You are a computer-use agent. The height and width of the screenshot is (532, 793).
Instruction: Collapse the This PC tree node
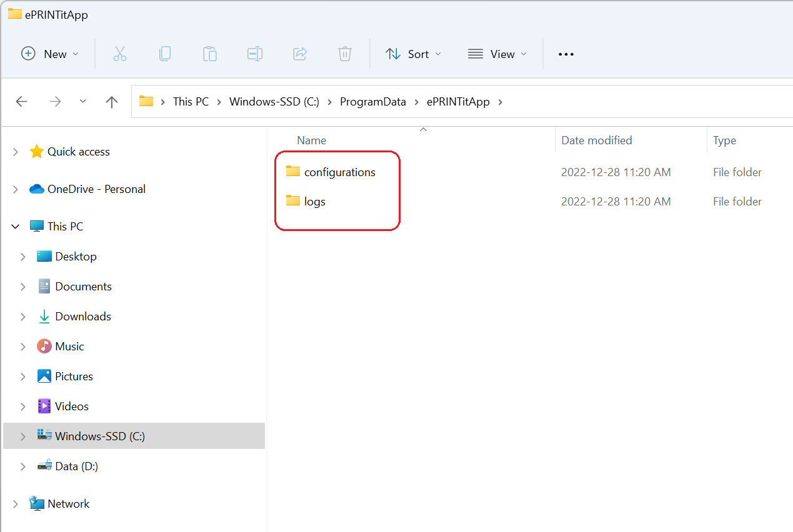tap(16, 227)
